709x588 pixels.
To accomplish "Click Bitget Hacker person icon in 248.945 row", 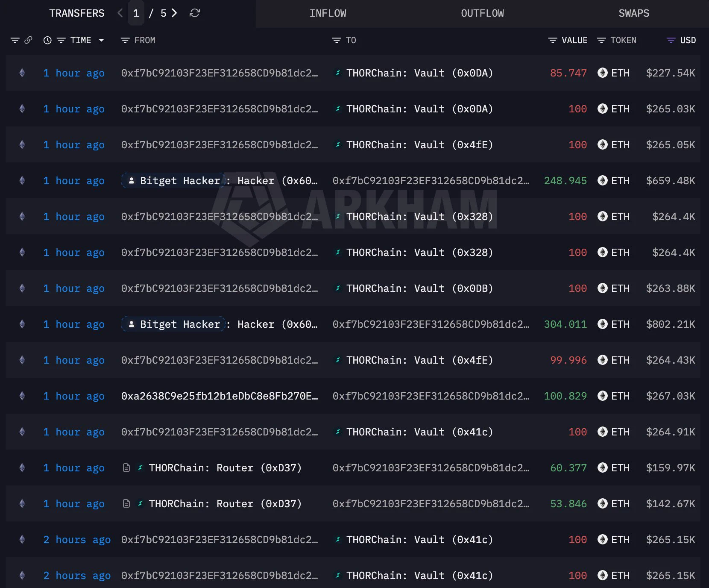I will pyautogui.click(x=132, y=181).
